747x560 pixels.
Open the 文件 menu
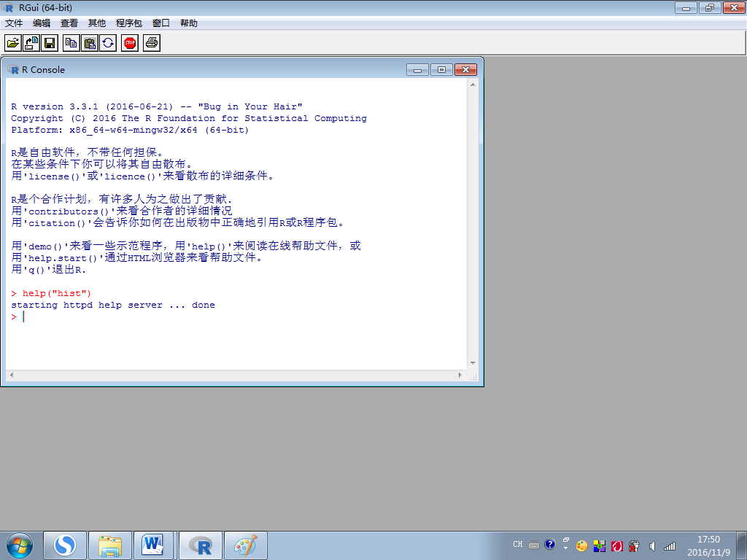tap(14, 23)
